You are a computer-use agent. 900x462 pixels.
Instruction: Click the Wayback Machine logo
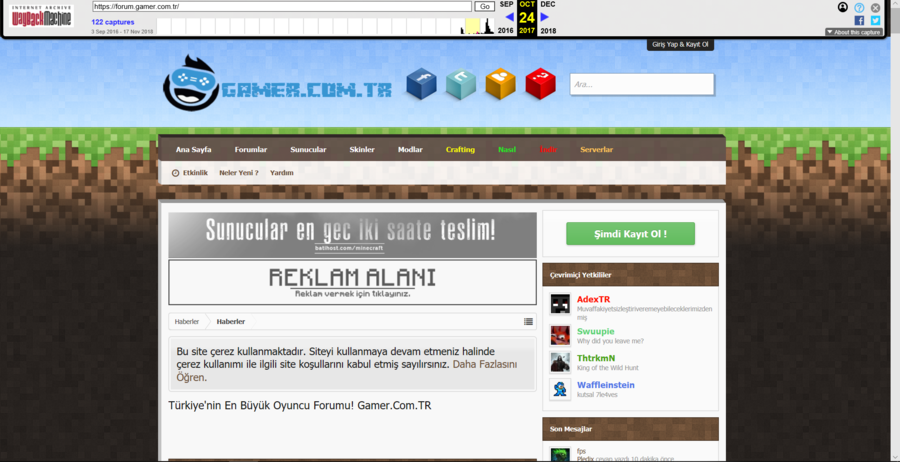[x=41, y=16]
